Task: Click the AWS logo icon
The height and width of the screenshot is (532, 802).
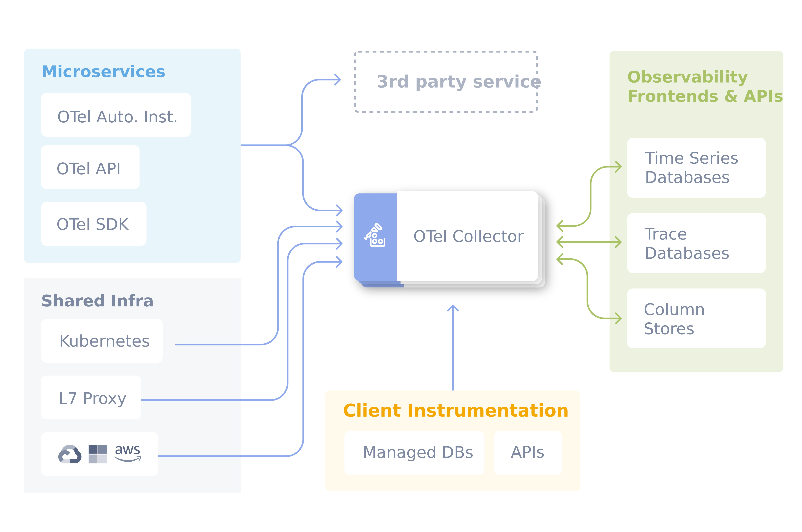Action: pyautogui.click(x=128, y=453)
